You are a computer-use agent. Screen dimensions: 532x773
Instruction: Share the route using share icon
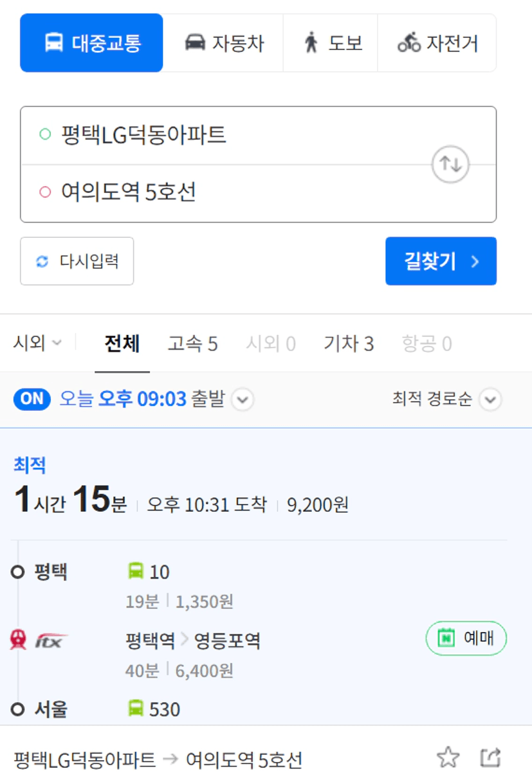(490, 758)
